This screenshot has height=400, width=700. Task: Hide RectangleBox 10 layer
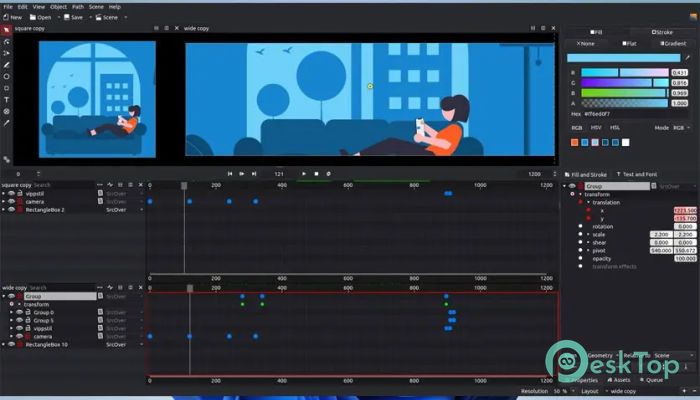(12, 344)
